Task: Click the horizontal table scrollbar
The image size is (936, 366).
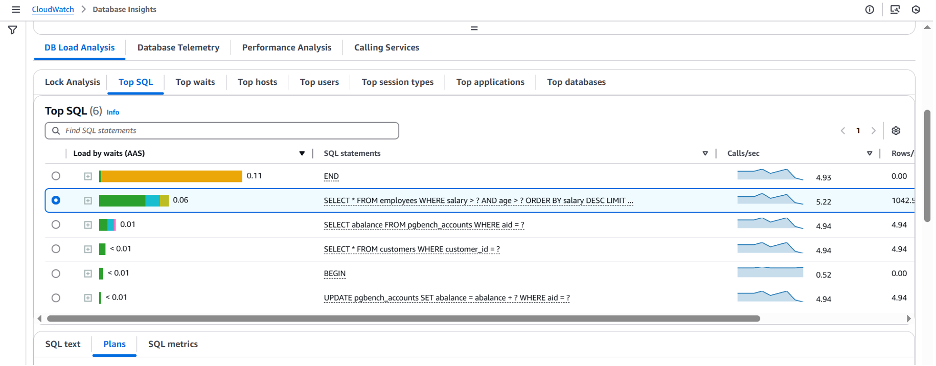Action: coord(403,318)
